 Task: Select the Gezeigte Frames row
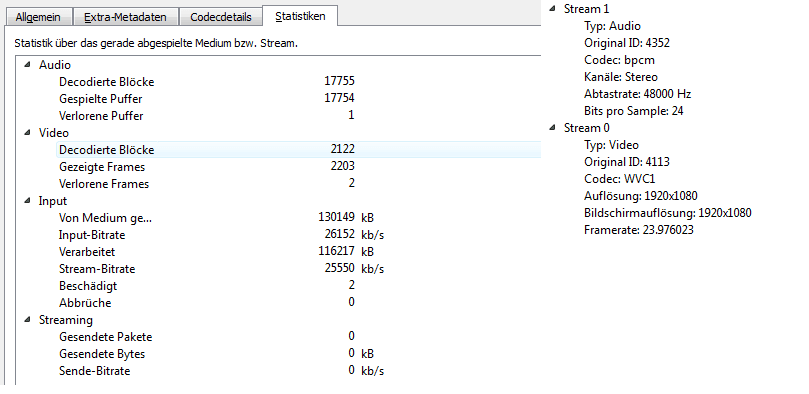298,167
